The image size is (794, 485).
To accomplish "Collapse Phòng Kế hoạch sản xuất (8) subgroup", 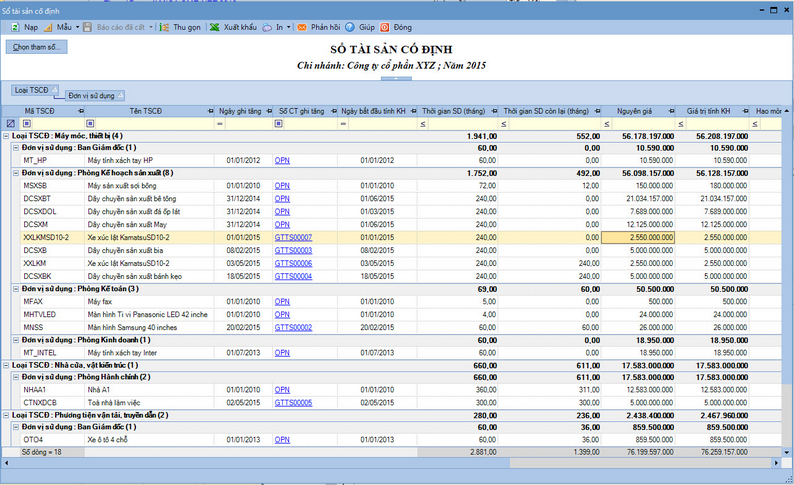I will point(16,173).
